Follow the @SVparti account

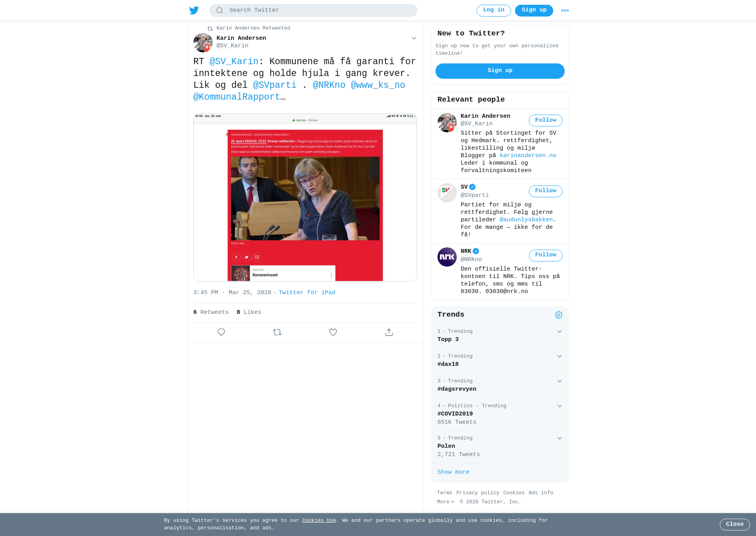[545, 191]
